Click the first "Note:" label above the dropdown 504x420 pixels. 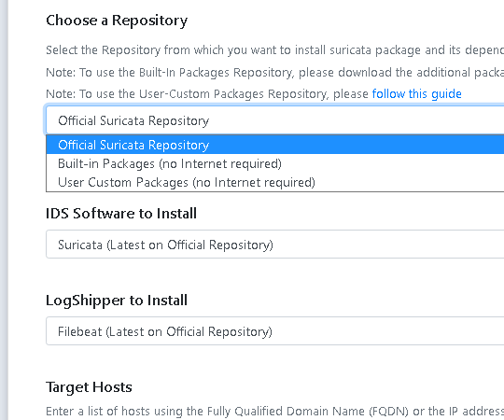(61, 72)
